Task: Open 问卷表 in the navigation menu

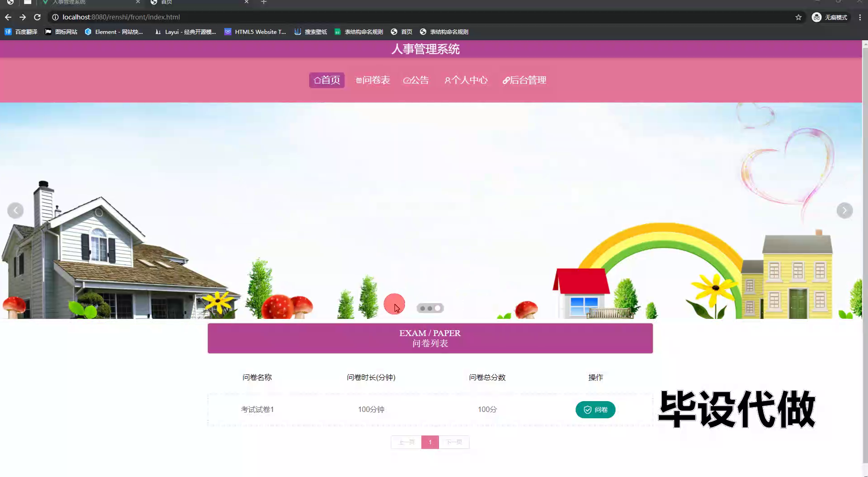Action: [x=373, y=80]
